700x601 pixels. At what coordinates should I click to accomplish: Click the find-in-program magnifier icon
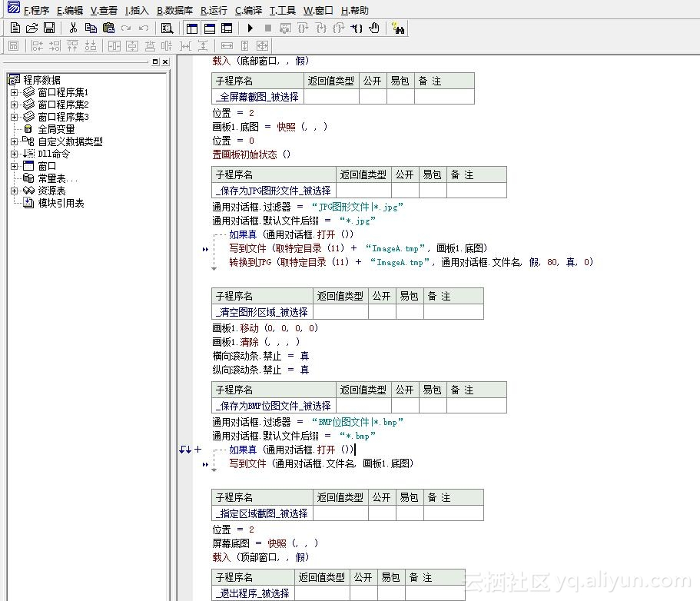(167, 28)
